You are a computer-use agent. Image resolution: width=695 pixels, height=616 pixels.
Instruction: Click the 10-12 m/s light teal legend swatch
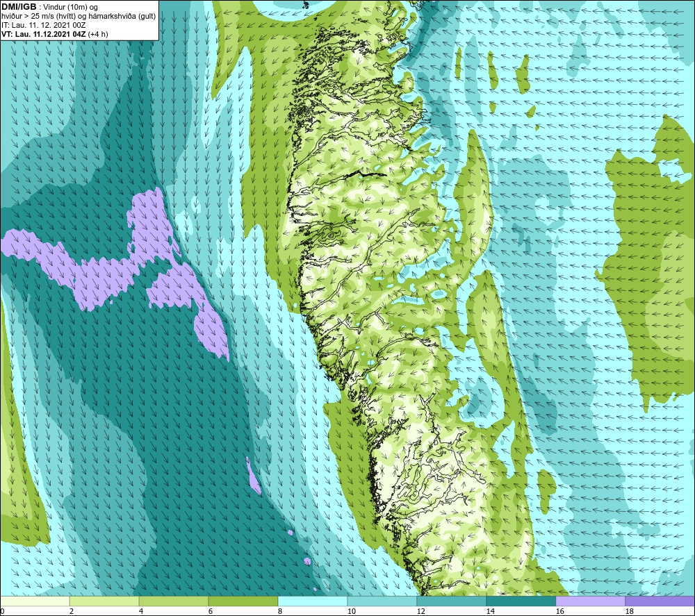point(382,601)
